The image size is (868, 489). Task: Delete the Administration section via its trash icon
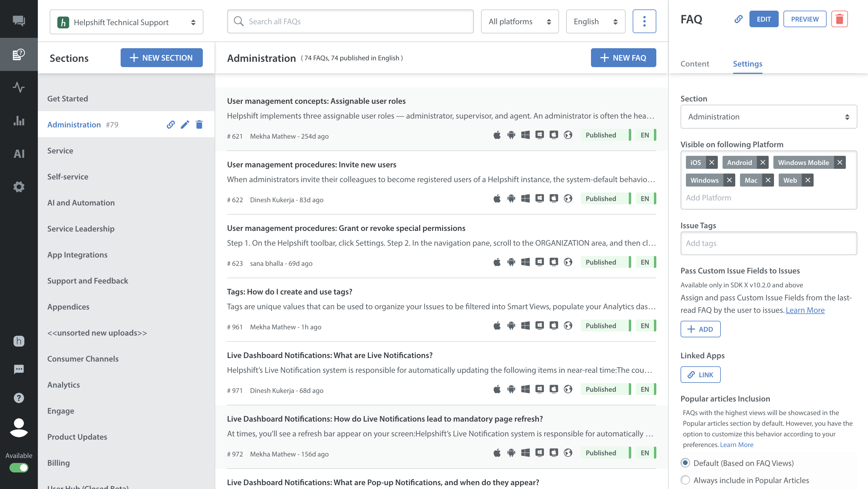[199, 125]
